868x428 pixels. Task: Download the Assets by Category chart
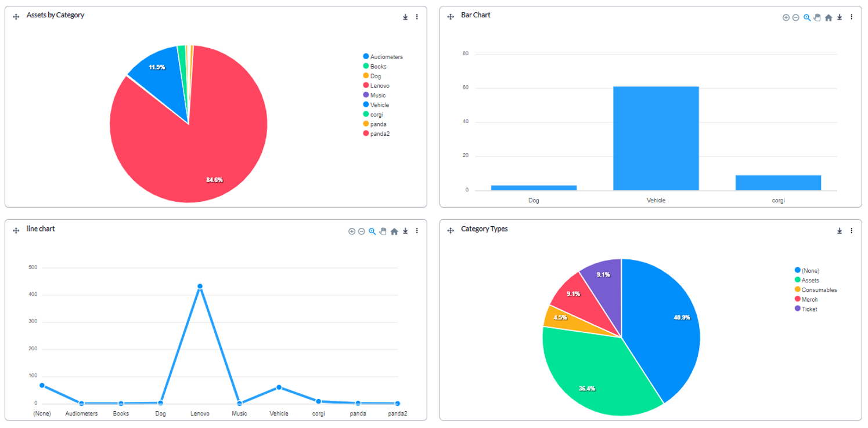[405, 17]
